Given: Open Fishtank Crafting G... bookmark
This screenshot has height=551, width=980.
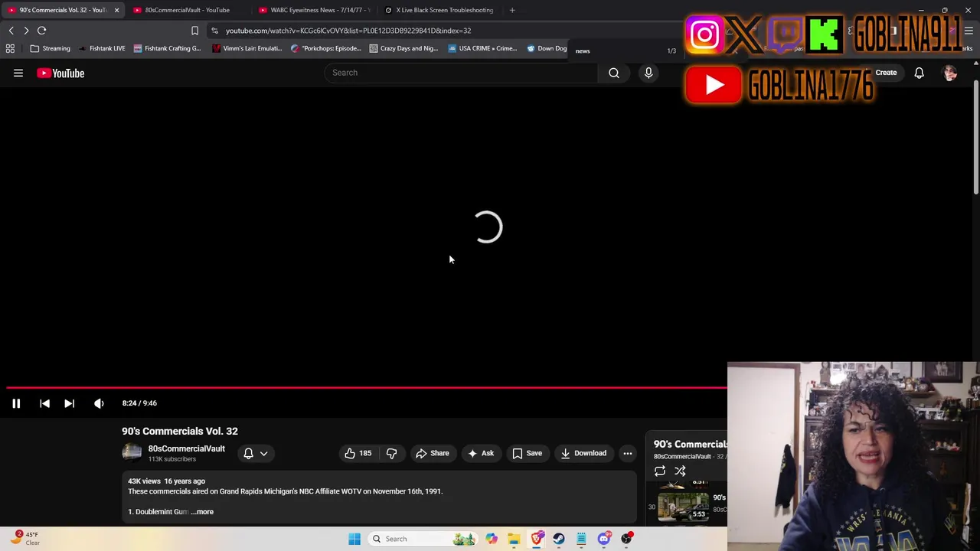Looking at the screenshot, I should pos(167,48).
